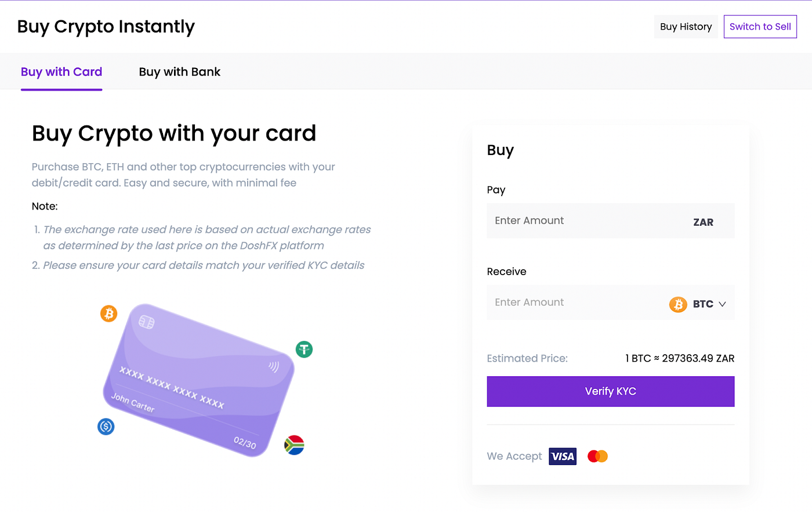812x512 pixels.
Task: Expand the BTC currency dropdown chevron
Action: coord(722,304)
